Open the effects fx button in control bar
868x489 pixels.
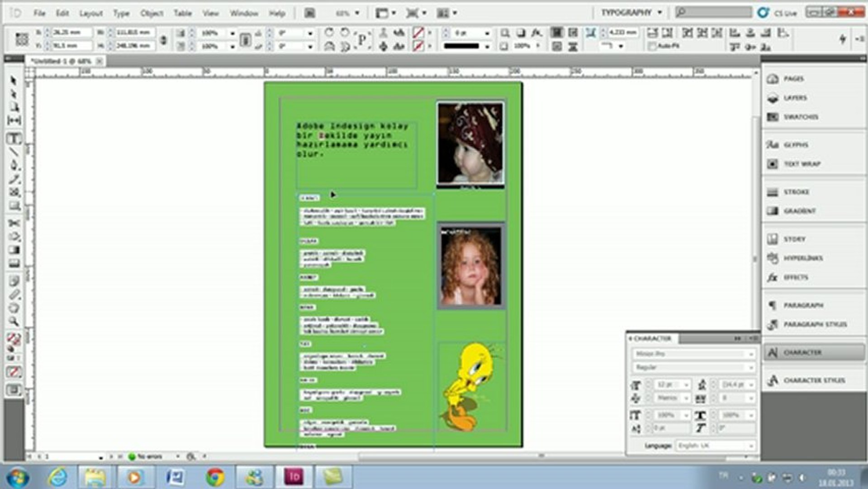(x=536, y=33)
